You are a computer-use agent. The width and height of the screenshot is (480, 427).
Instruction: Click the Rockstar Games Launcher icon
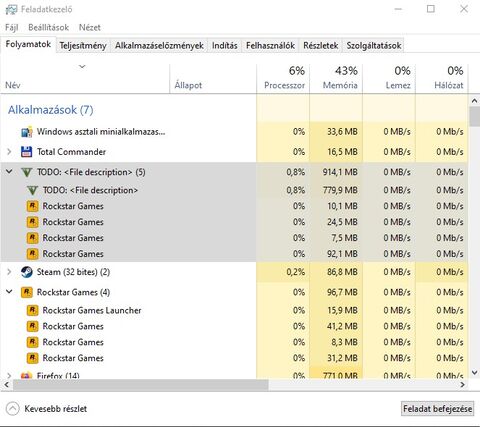tap(32, 310)
